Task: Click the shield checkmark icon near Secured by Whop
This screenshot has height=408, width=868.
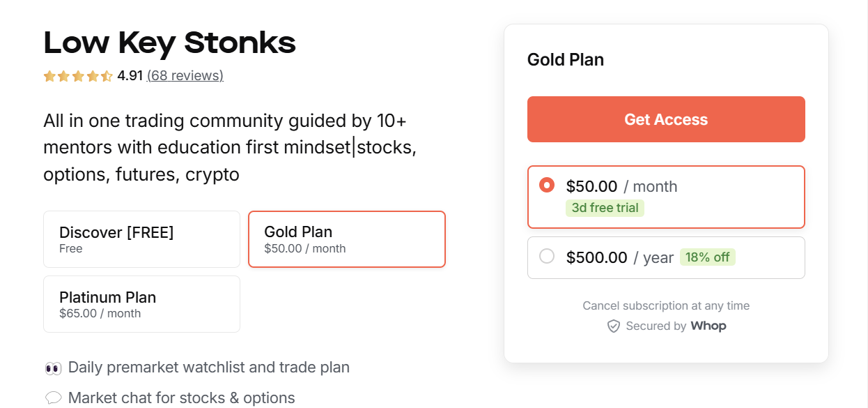Action: coord(614,326)
